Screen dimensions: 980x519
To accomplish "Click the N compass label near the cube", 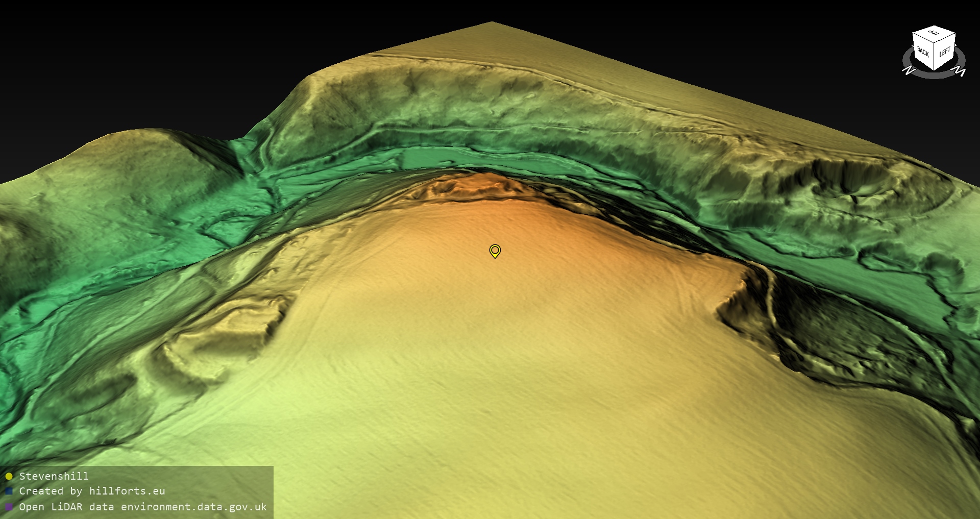I will (908, 70).
